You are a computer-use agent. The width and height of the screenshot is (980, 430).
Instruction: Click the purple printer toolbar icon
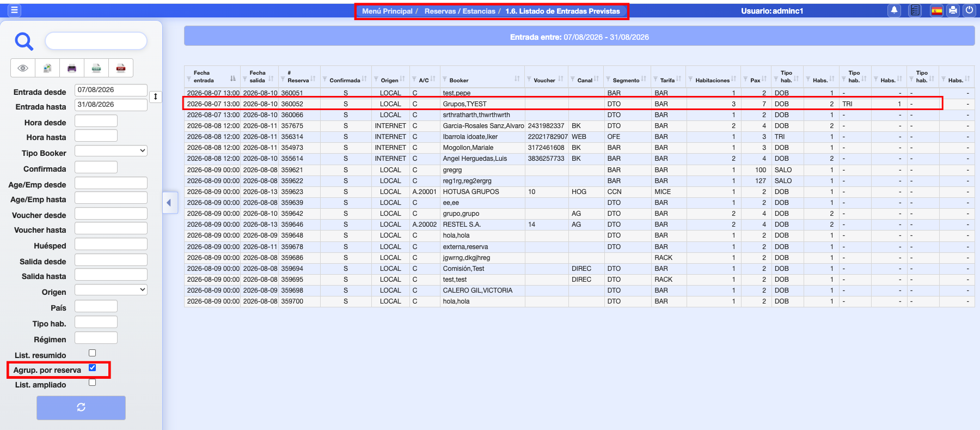click(x=72, y=68)
